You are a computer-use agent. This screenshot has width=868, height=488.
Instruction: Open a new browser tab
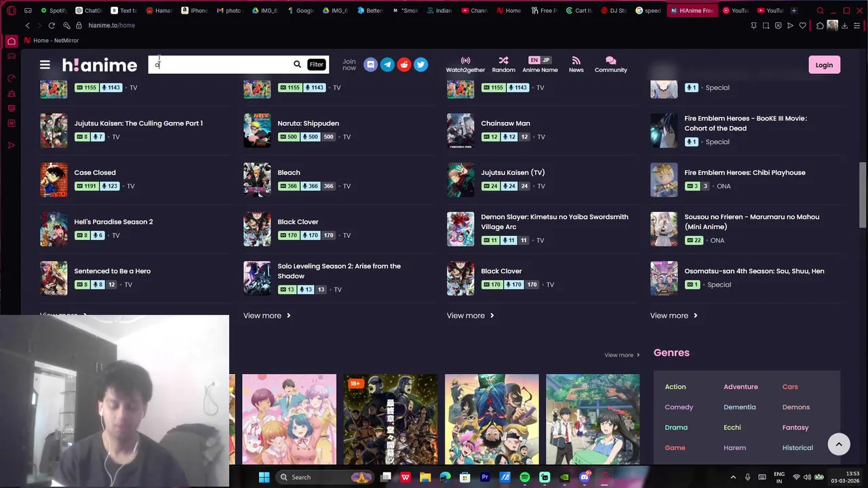tap(794, 10)
